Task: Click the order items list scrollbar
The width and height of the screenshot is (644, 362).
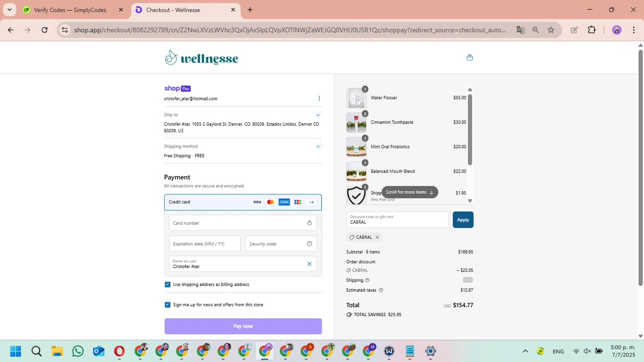Action: 470,129
